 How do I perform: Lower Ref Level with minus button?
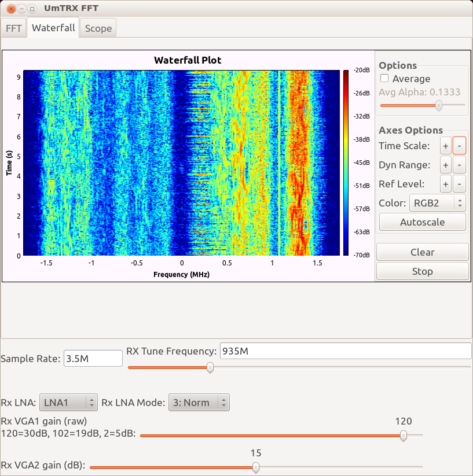pyautogui.click(x=459, y=184)
